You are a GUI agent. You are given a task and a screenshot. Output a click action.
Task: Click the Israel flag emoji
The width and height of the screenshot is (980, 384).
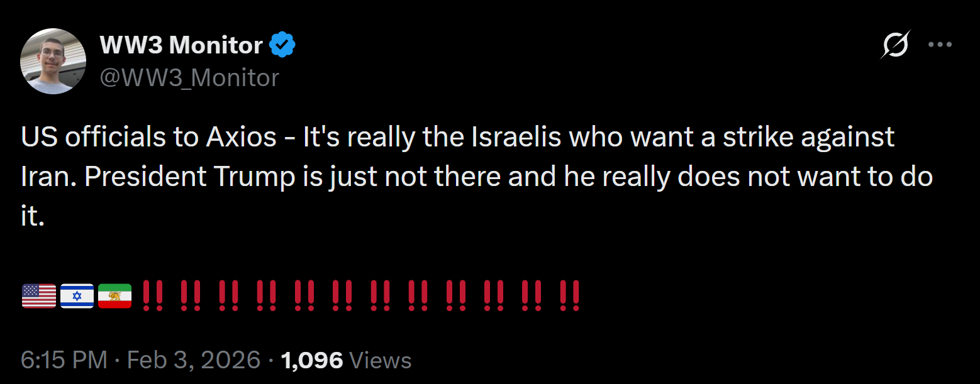click(77, 296)
